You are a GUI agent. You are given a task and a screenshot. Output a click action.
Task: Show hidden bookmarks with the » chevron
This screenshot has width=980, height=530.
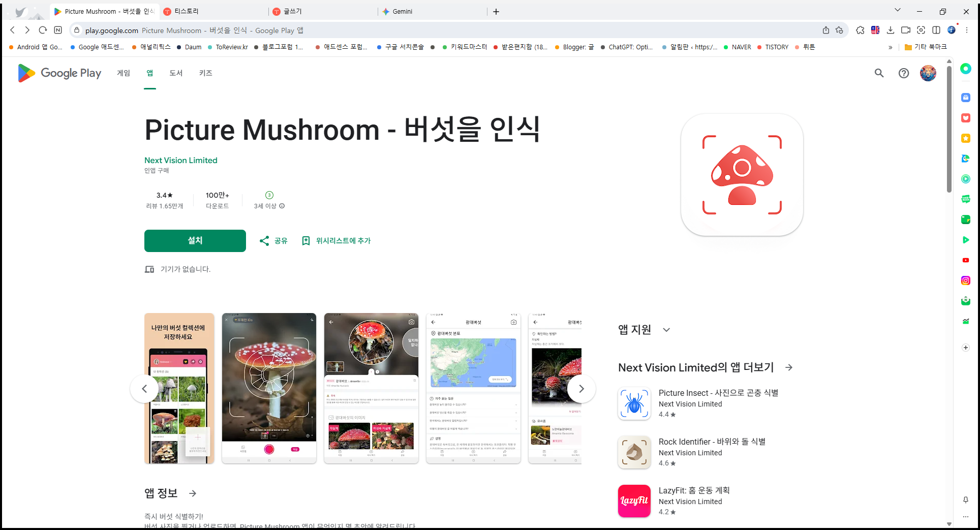[890, 47]
